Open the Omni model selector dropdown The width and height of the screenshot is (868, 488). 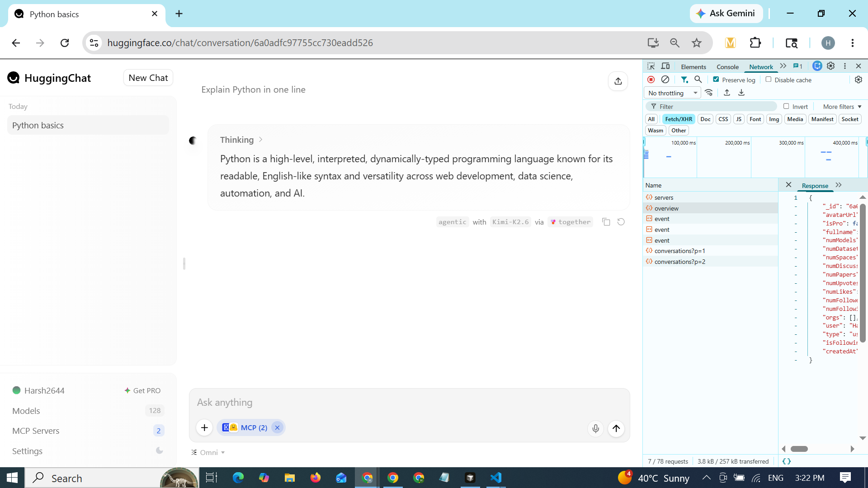208,452
